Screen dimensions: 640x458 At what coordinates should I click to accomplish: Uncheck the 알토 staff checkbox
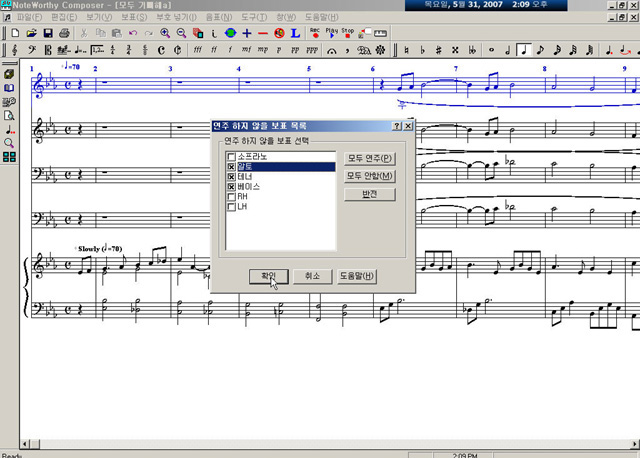(x=231, y=167)
